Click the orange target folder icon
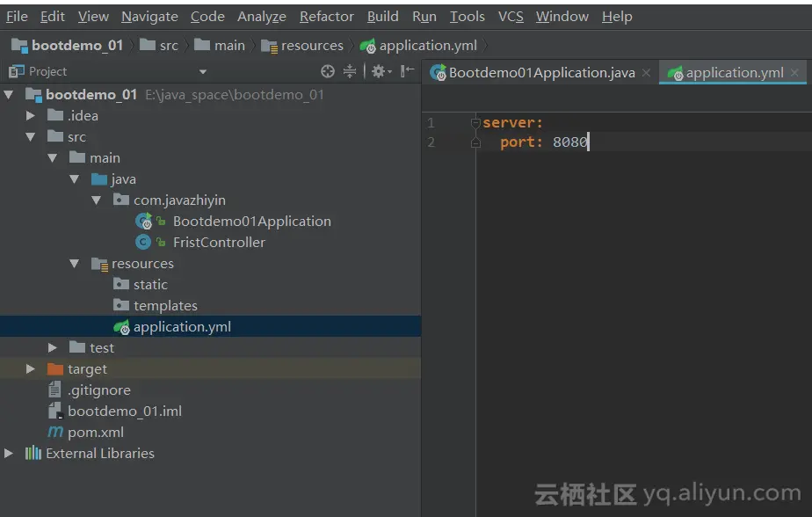Viewport: 812px width, 517px height. [54, 368]
